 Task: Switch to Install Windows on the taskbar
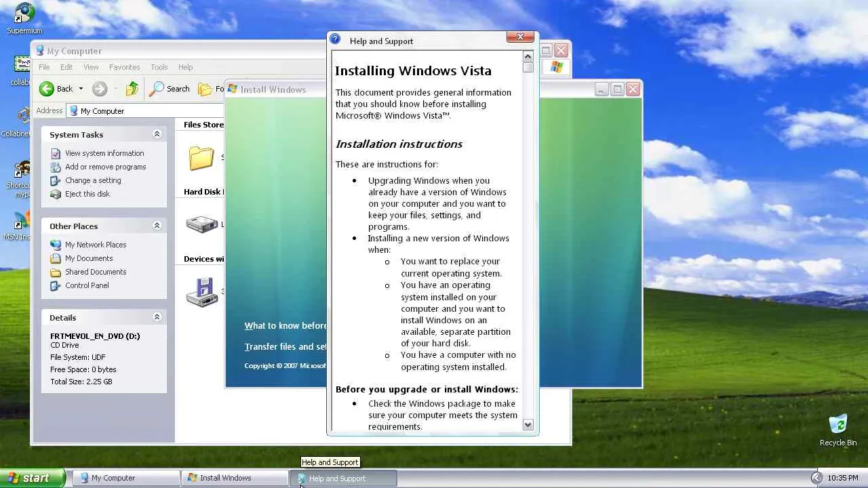[235, 478]
